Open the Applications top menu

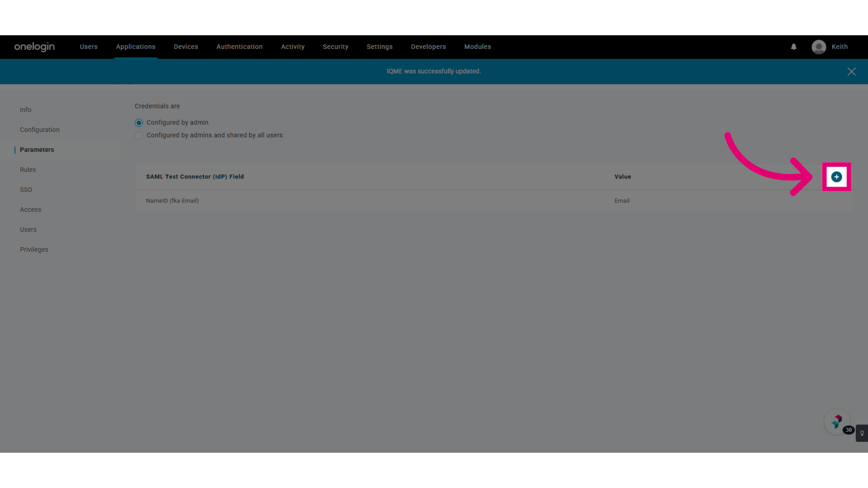coord(136,47)
